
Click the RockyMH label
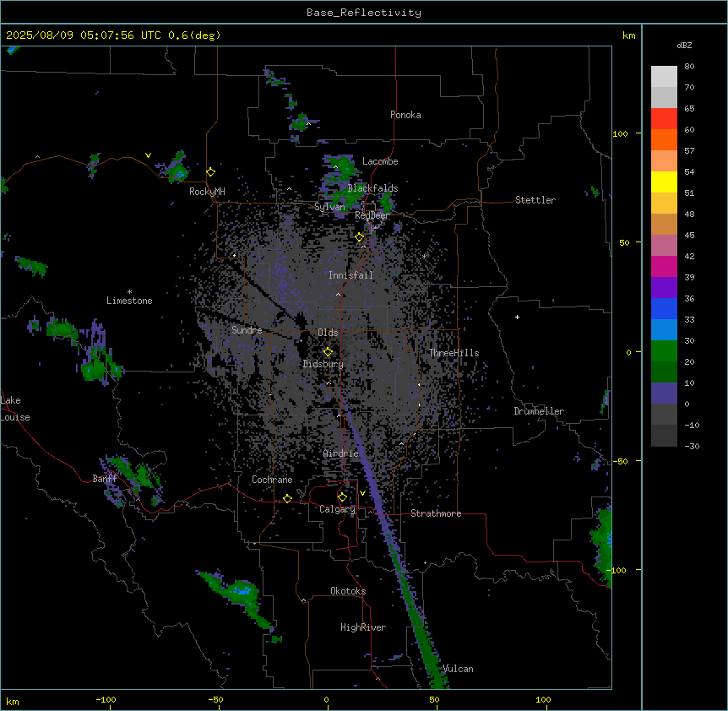click(x=207, y=192)
